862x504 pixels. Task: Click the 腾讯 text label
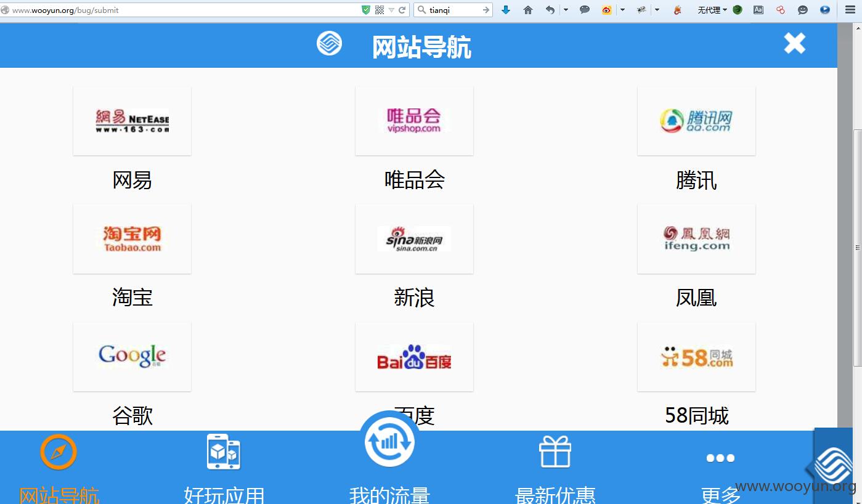(x=696, y=180)
